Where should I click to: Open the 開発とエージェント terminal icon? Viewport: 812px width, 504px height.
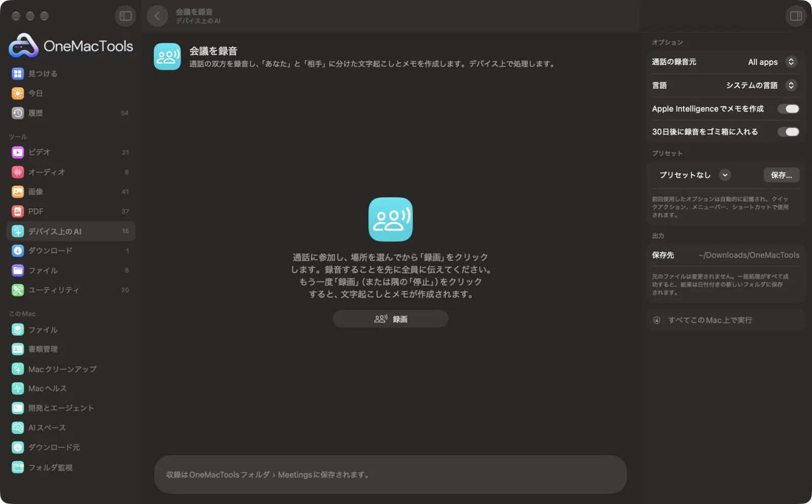click(x=18, y=408)
